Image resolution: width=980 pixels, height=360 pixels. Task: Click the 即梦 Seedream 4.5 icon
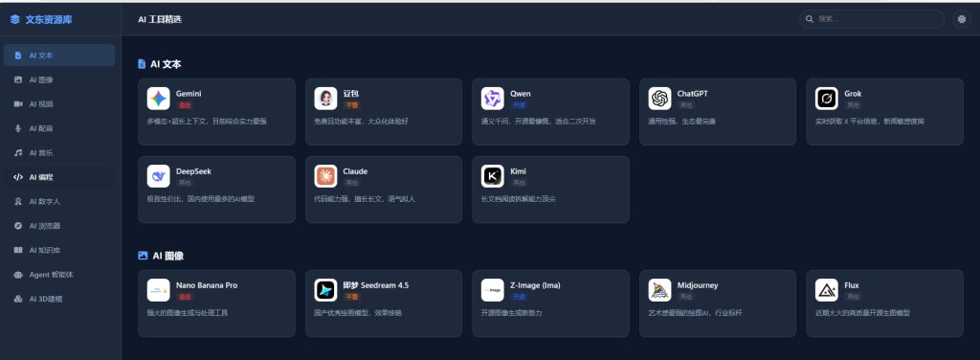pyautogui.click(x=325, y=290)
